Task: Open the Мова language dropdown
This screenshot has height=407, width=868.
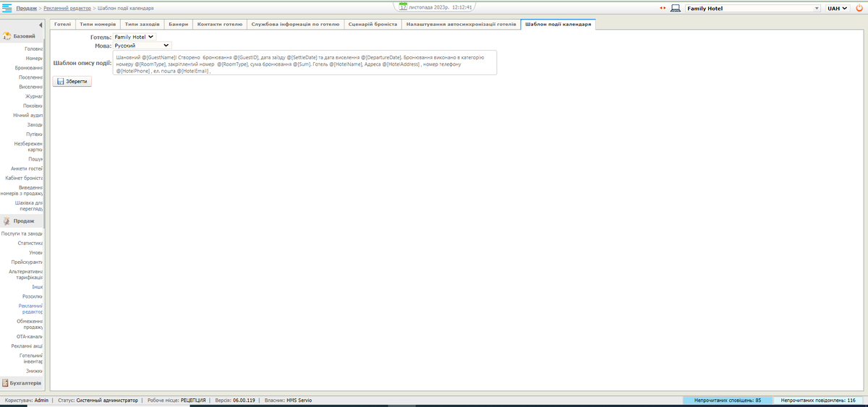Action: (x=142, y=46)
